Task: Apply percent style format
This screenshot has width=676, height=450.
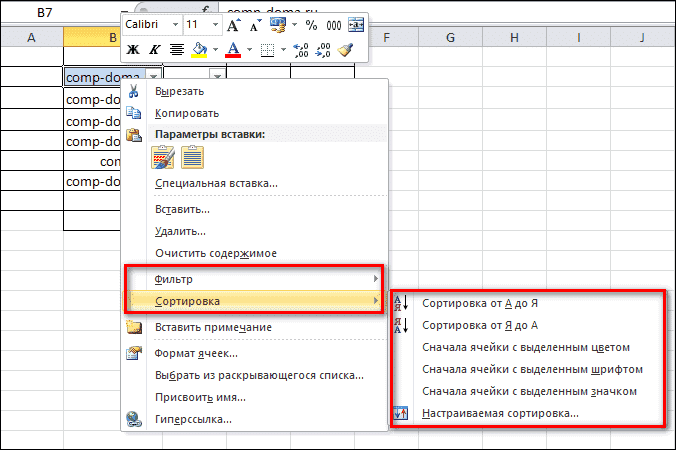Action: click(311, 23)
